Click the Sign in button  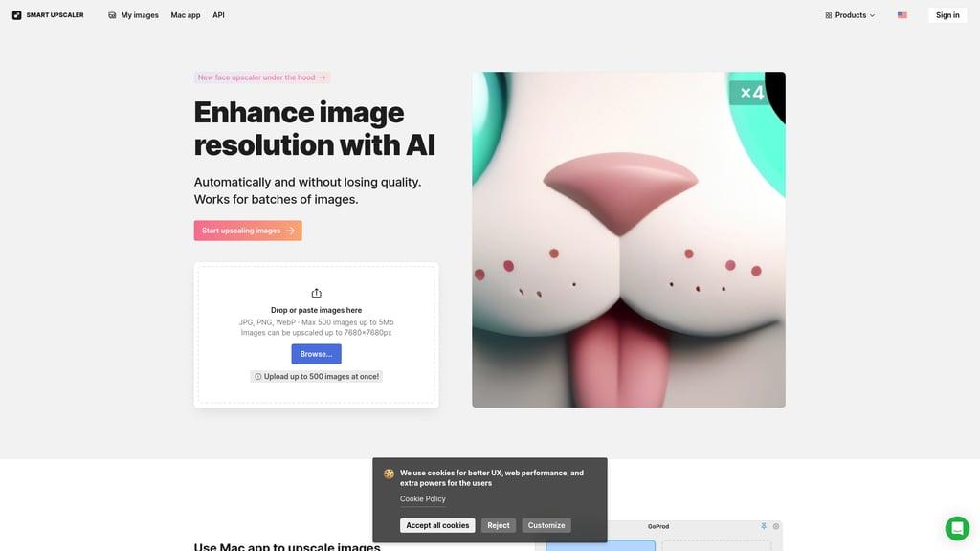coord(947,15)
